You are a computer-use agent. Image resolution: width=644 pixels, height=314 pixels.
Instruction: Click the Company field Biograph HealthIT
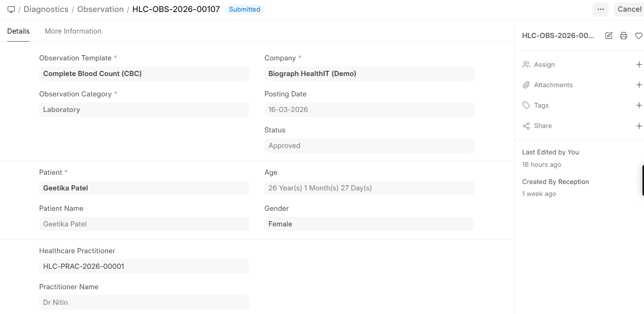click(369, 74)
